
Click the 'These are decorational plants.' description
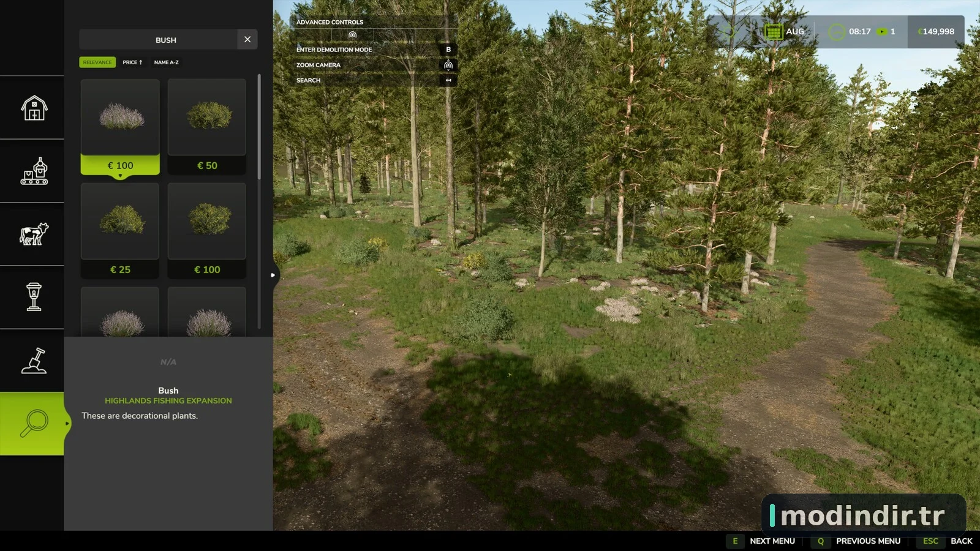(140, 416)
